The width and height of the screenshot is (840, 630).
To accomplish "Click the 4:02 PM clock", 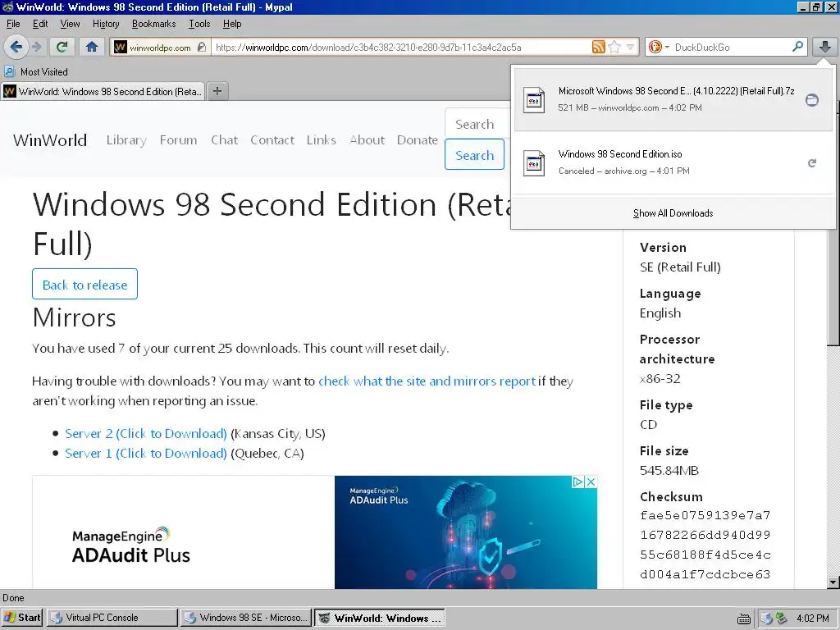I will coord(813,619).
